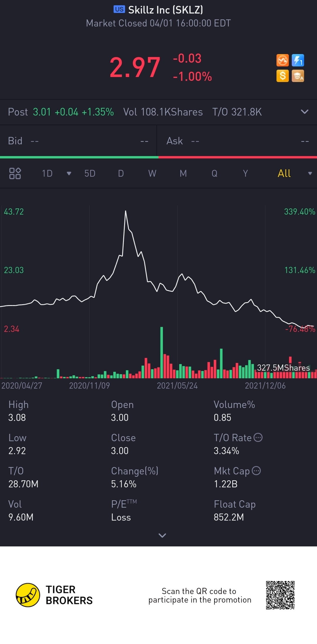Tap the info icon beside Mkt Cap
The width and height of the screenshot is (317, 644).
[x=256, y=471]
